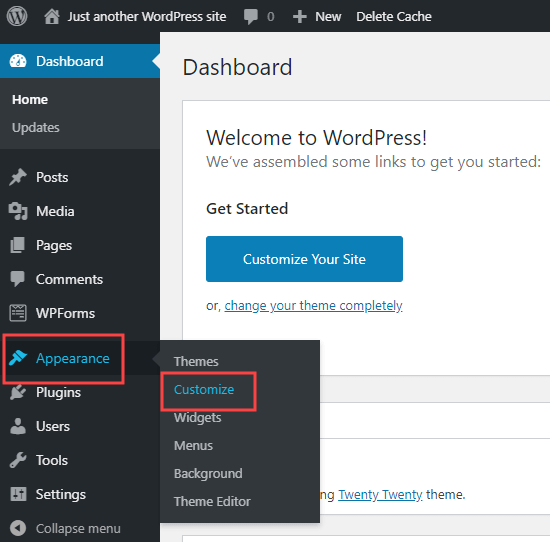
Task: Choose Customize in Appearance submenu
Action: click(x=204, y=389)
